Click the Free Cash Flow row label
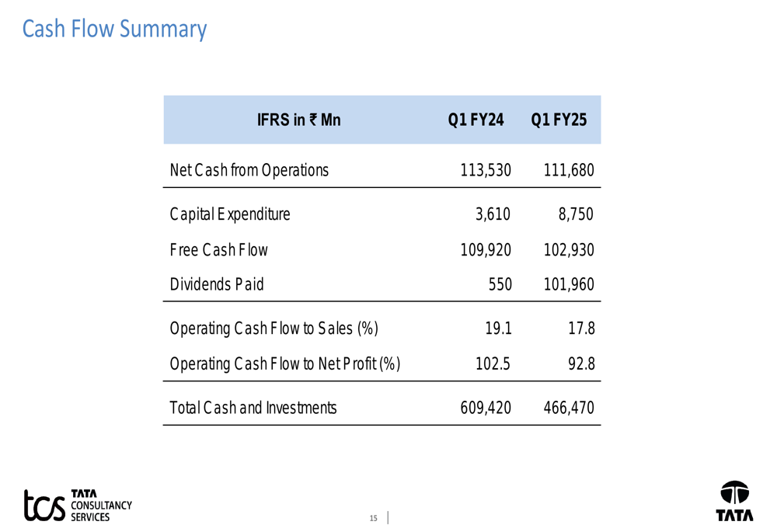777x532 pixels. (218, 250)
